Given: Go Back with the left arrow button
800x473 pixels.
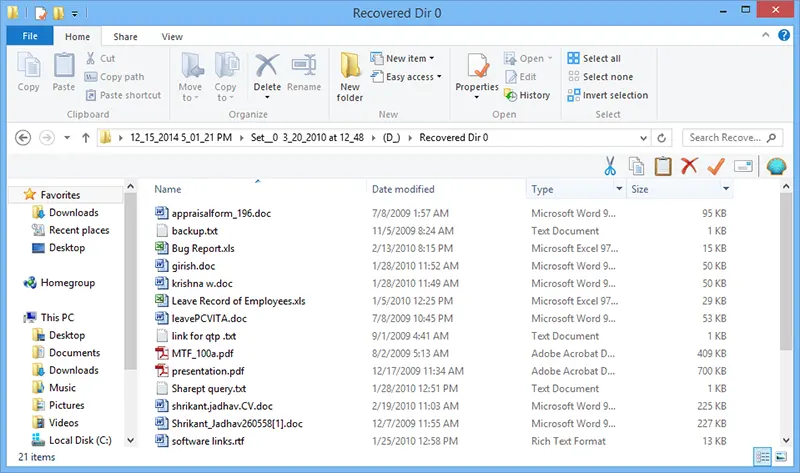Looking at the screenshot, I should point(23,138).
